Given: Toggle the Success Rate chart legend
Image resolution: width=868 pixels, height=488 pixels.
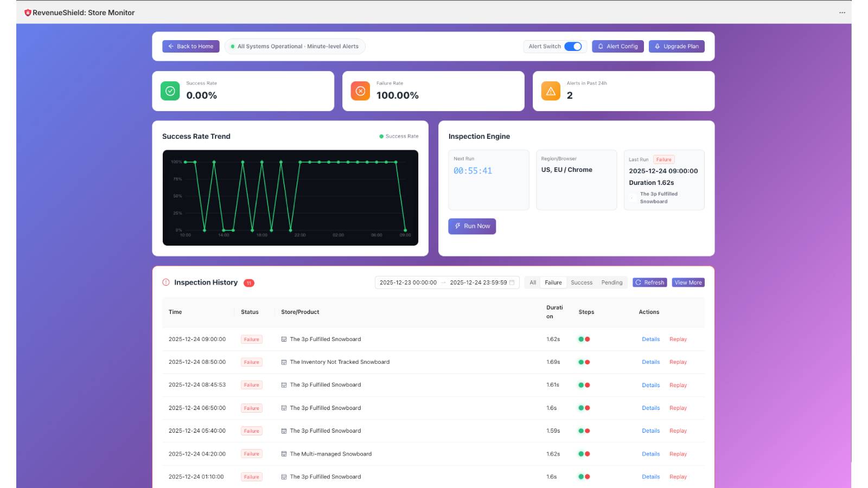Looking at the screenshot, I should tap(399, 137).
